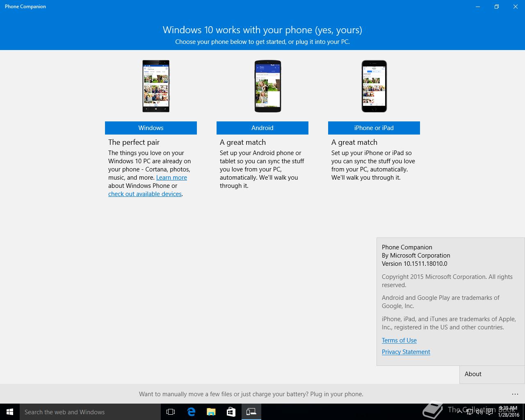Click the network icon in system tray
This screenshot has width=525, height=420.
469,412
